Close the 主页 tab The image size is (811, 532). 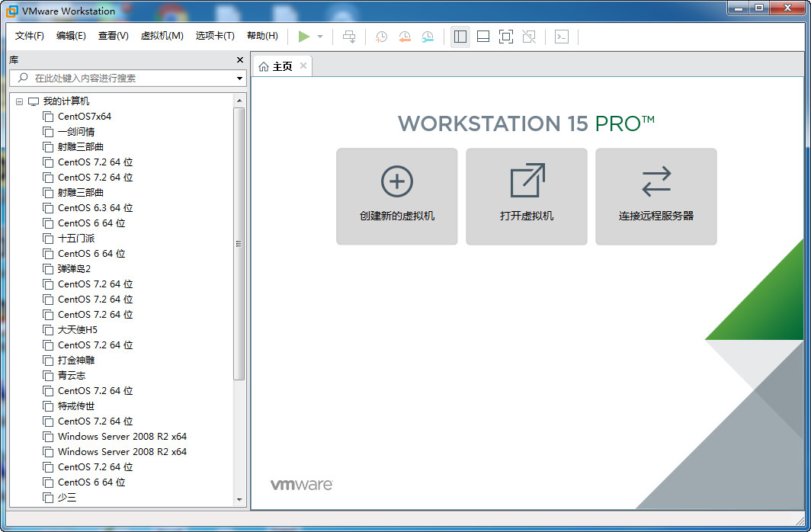tap(303, 66)
